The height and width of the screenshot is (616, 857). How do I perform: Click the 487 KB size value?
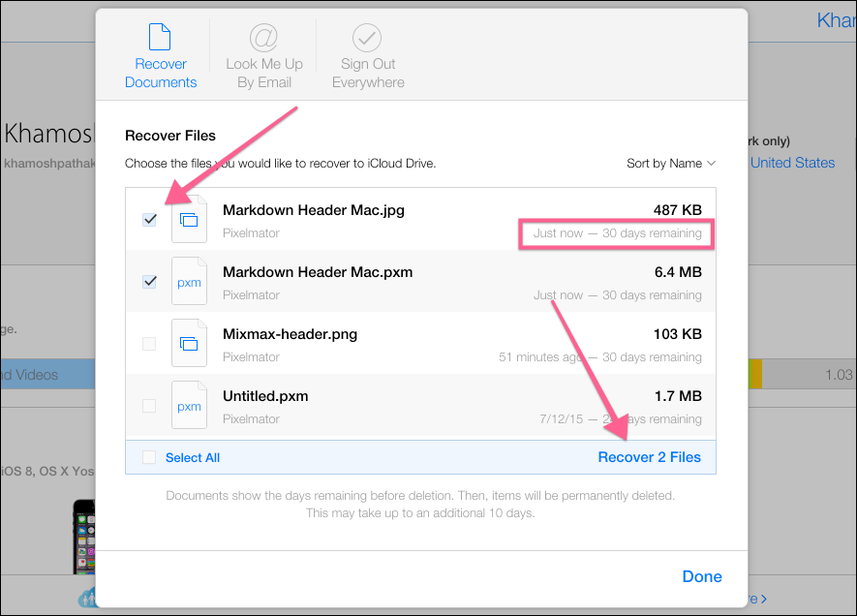point(677,210)
